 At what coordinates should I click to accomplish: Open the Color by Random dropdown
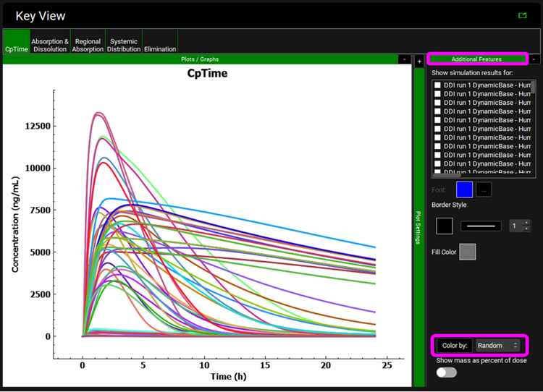click(497, 346)
